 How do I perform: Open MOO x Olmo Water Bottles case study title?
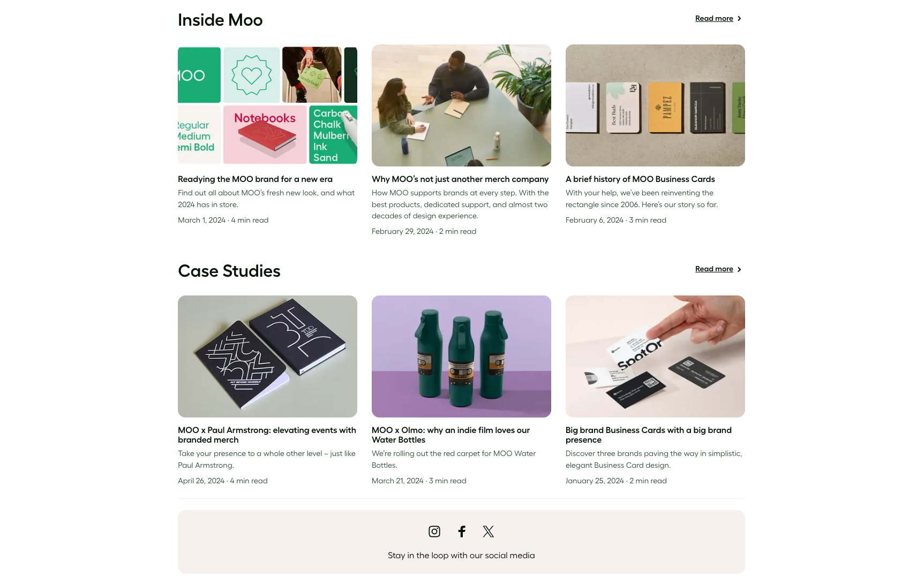click(x=450, y=435)
